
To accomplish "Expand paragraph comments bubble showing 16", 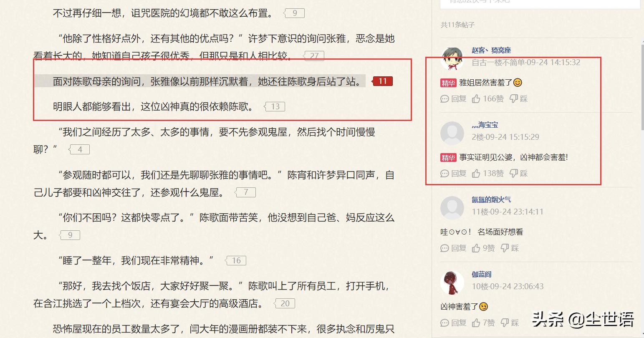I will coord(236,261).
